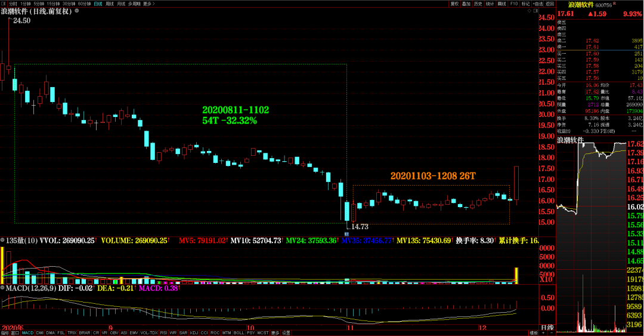Click the 标记 mark button
Viewport: 644px width, 336px height.
(x=526, y=4)
